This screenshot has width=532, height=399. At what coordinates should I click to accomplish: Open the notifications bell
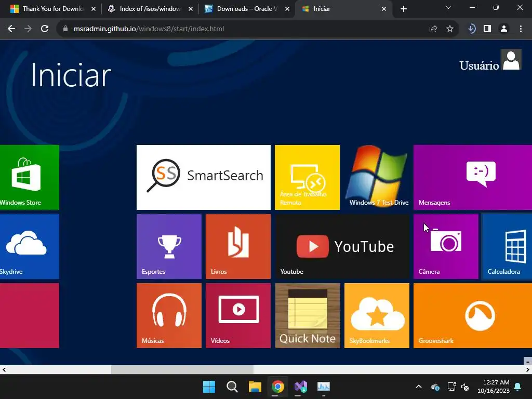(518, 387)
